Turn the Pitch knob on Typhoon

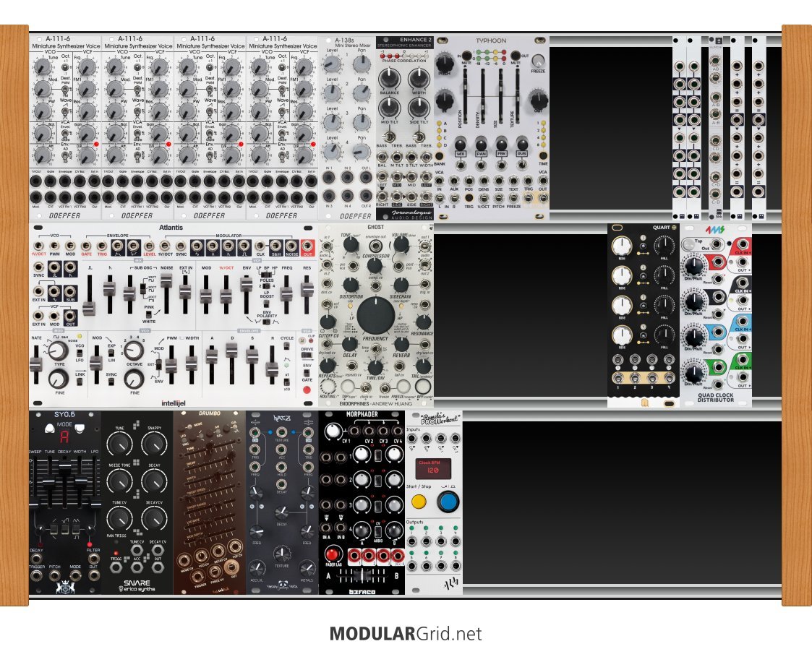click(444, 64)
